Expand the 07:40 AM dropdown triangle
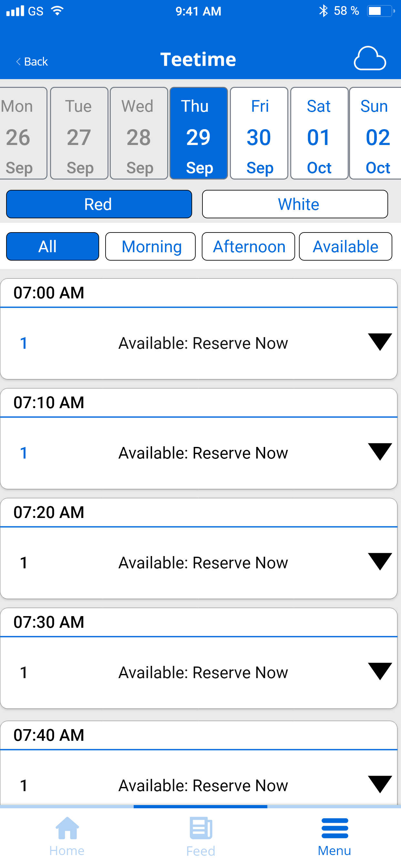This screenshot has height=868, width=401. 380,784
